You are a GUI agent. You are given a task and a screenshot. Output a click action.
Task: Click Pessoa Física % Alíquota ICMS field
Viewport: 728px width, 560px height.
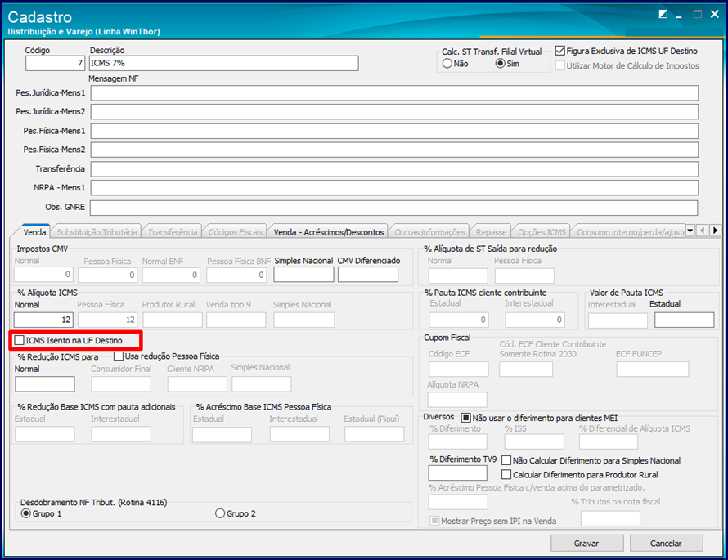click(x=107, y=320)
